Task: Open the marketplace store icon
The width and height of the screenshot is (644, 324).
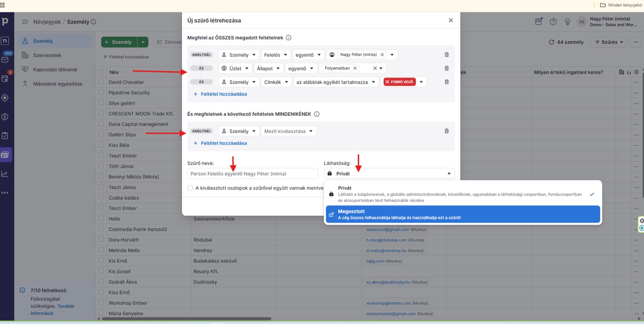Action: tap(539, 22)
